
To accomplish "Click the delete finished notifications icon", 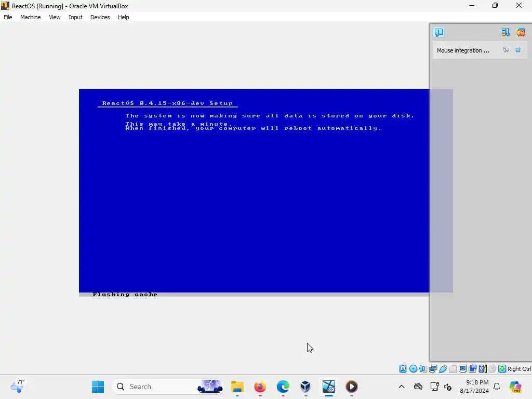I will 521,32.
